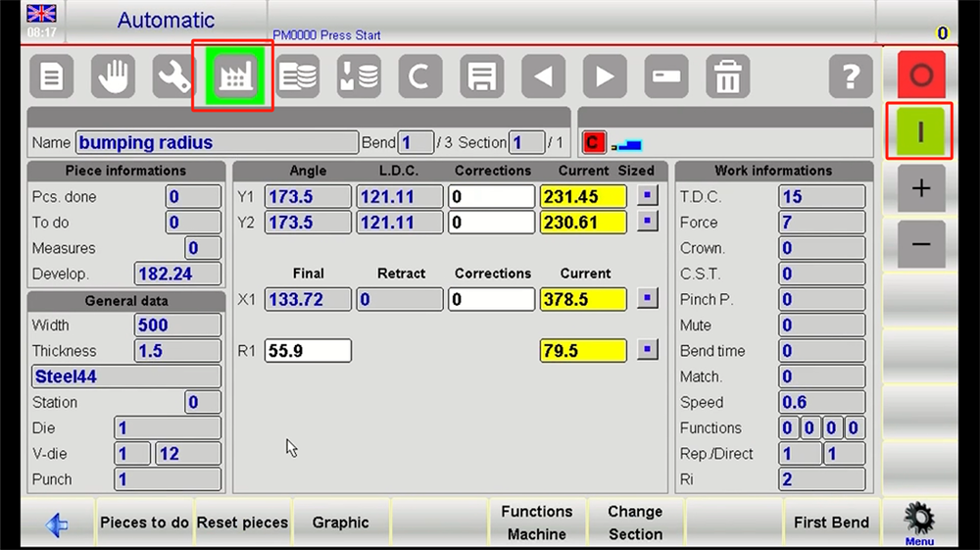Viewport: 980px width, 550px height.
Task: Open the Menu gear at bottom right
Action: tap(919, 523)
